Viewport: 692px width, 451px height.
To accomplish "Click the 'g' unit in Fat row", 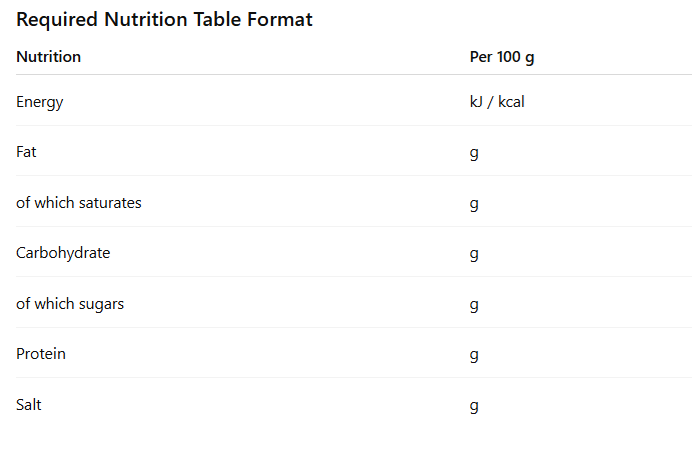I will click(x=474, y=153).
